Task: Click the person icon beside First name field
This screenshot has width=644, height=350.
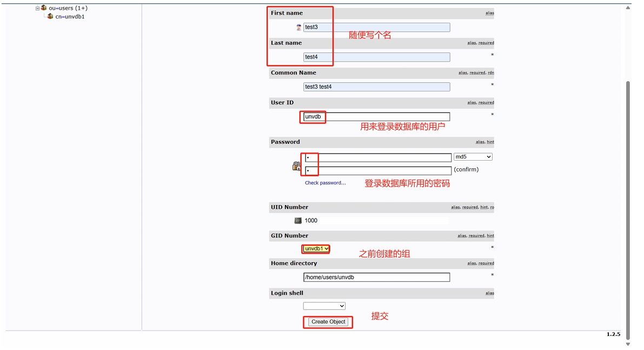Action: 298,27
